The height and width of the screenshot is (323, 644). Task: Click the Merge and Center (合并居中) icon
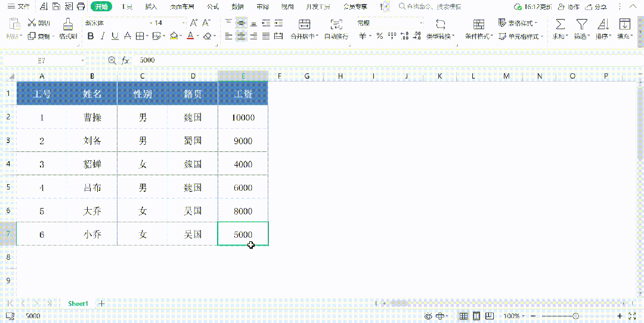point(304,24)
